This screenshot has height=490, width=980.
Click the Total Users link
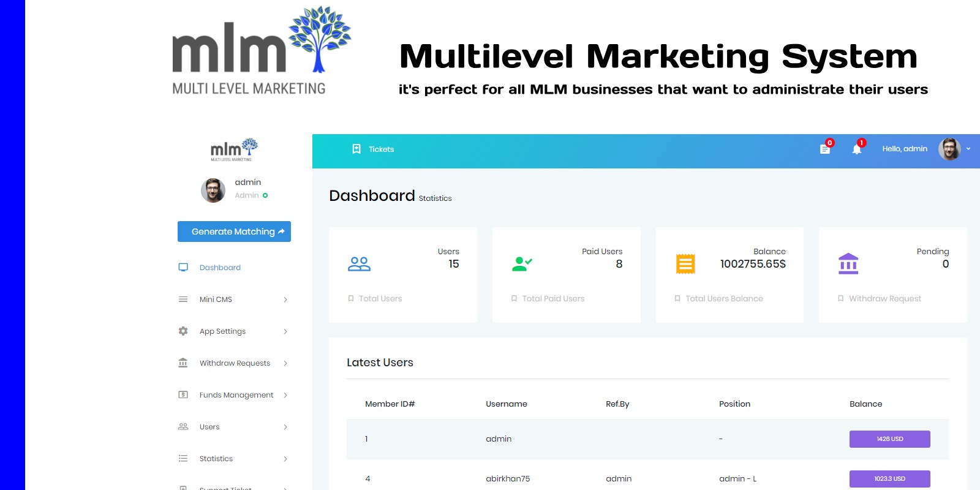[380, 299]
